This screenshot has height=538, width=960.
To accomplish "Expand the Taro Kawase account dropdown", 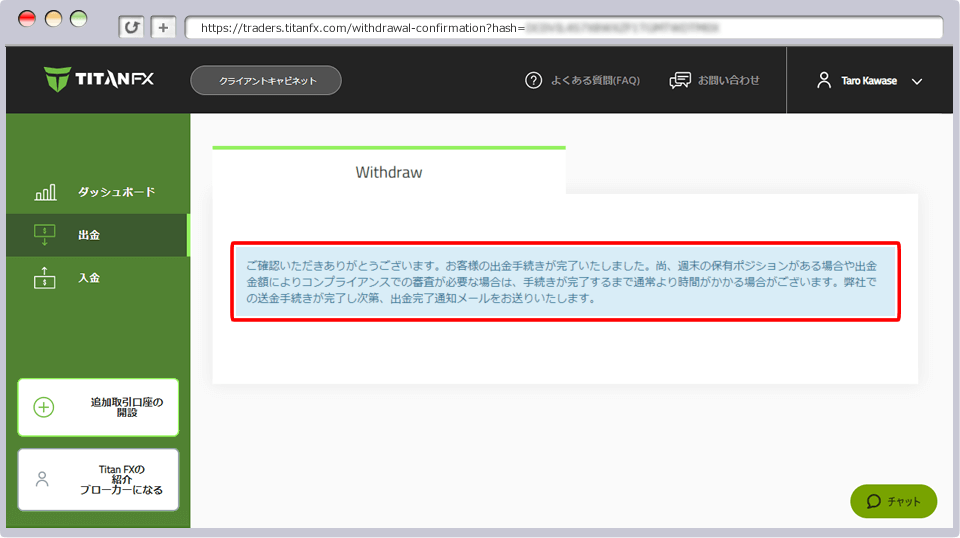I will click(x=917, y=81).
